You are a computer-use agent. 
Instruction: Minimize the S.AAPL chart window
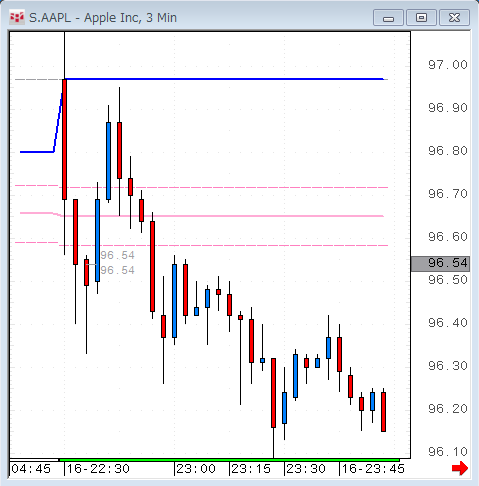(388, 18)
